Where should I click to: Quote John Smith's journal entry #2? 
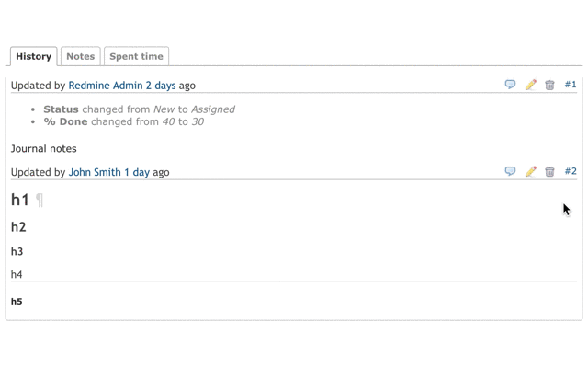(510, 171)
